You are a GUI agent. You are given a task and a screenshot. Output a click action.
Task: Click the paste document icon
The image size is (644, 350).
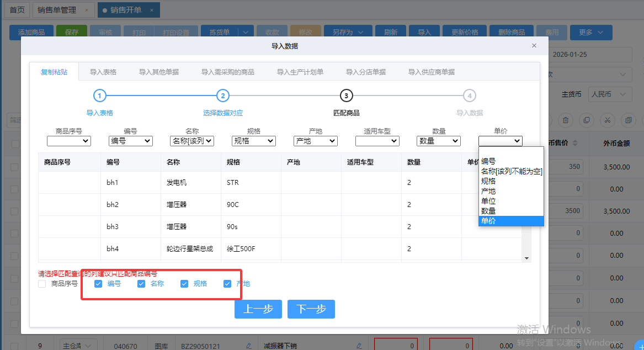[x=628, y=120]
